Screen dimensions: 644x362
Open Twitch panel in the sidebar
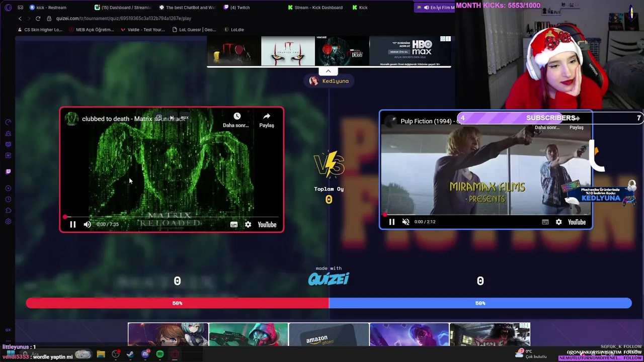pyautogui.click(x=8, y=171)
